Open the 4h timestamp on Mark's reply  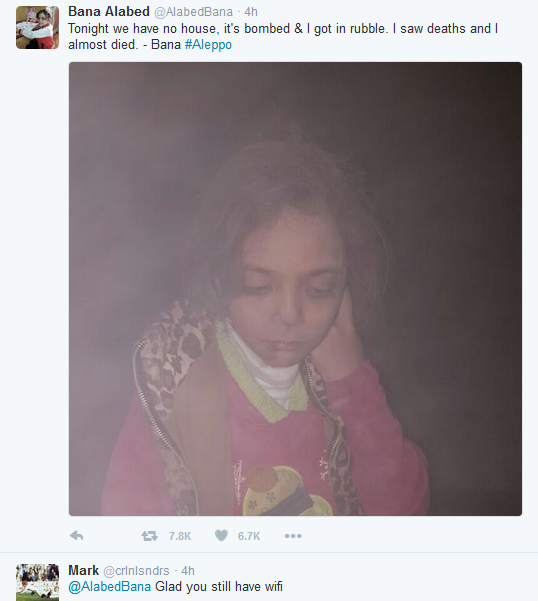coord(188,571)
